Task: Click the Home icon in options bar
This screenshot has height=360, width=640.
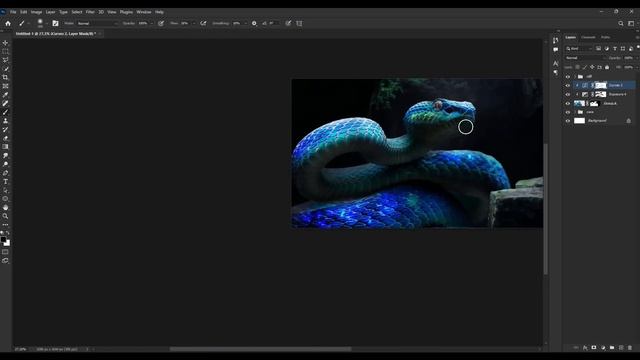Action: coord(8,24)
